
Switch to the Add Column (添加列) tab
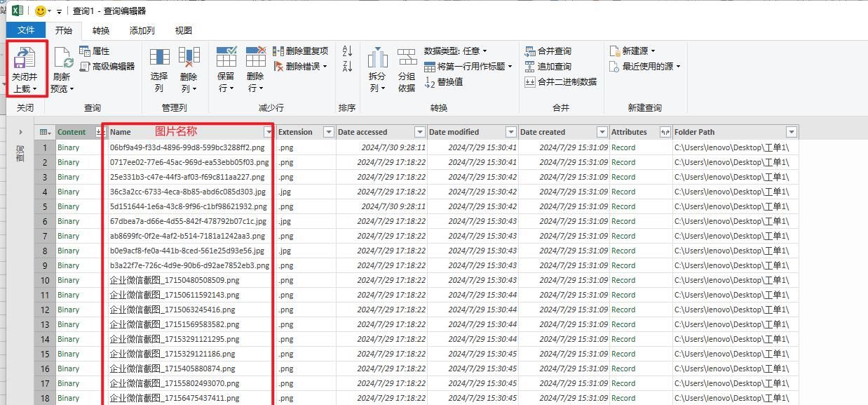tap(142, 30)
